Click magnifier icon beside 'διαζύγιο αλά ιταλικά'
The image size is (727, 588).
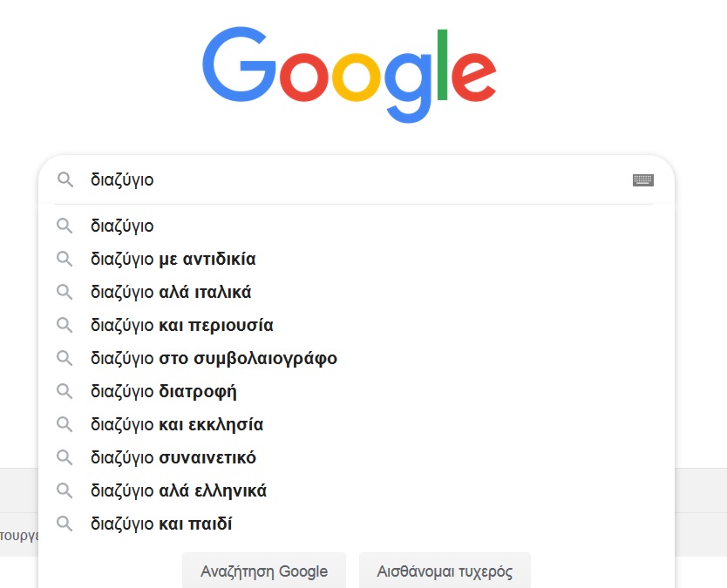[65, 292]
